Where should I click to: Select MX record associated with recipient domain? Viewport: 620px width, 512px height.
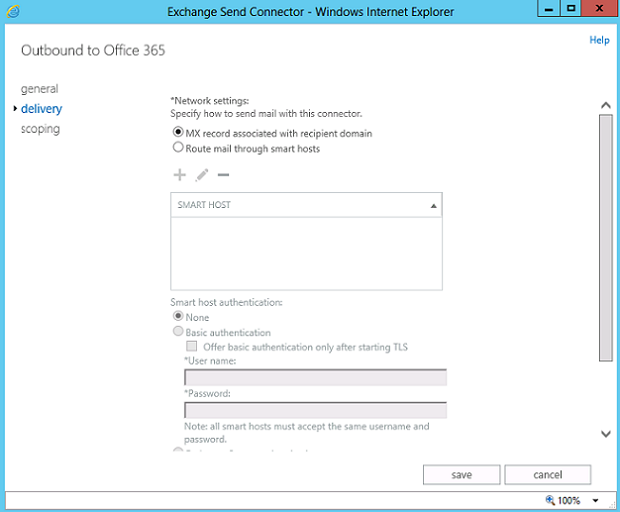pos(178,132)
